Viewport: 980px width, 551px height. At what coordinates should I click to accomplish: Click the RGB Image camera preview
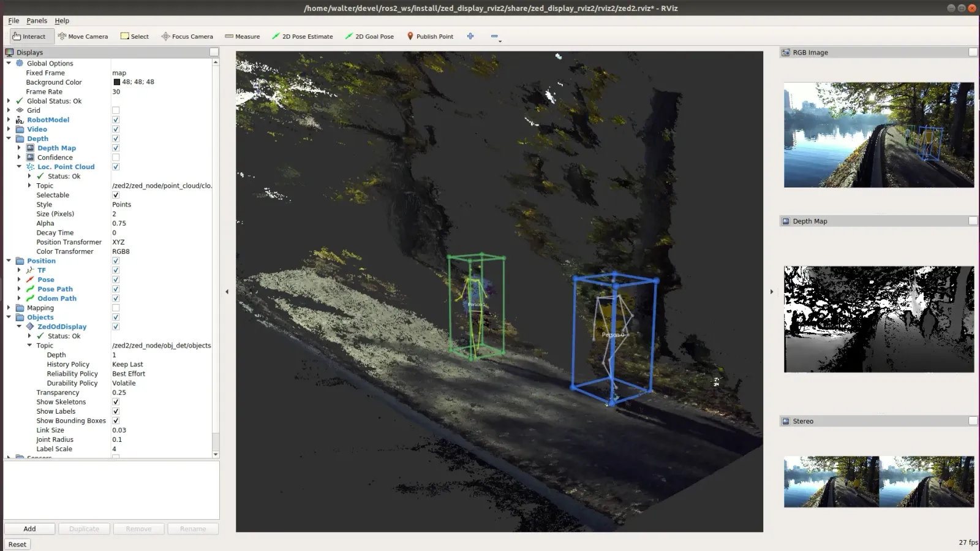click(879, 135)
